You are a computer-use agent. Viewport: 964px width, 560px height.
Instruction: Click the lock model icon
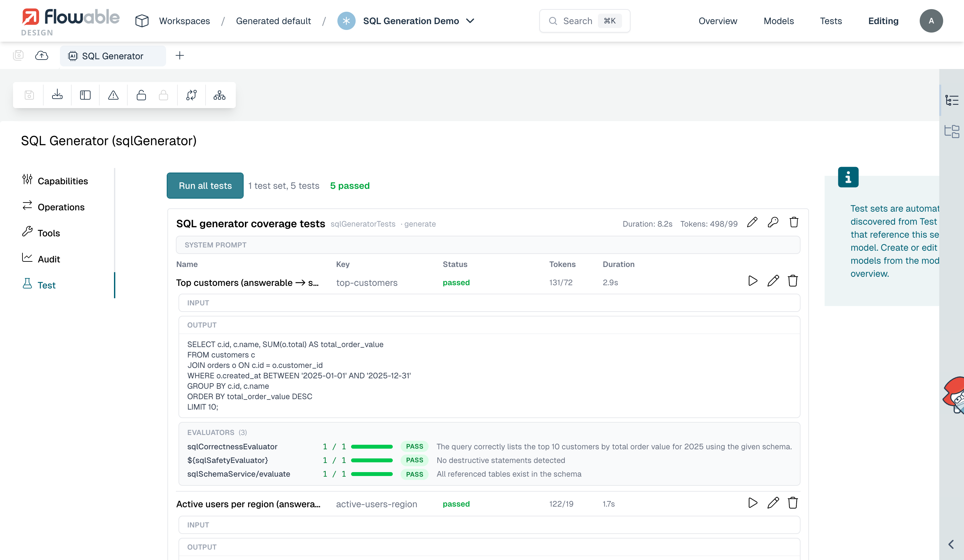pyautogui.click(x=163, y=95)
